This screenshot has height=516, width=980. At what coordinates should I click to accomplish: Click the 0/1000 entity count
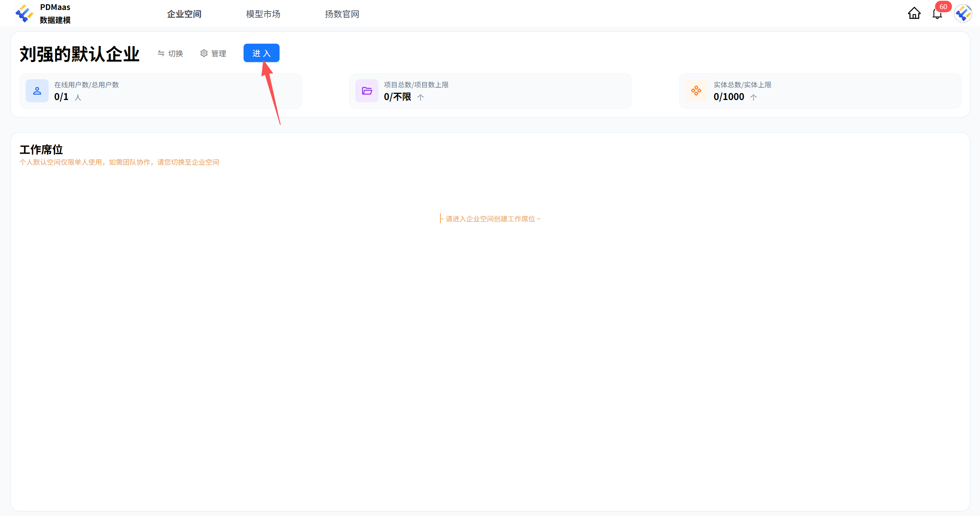729,97
